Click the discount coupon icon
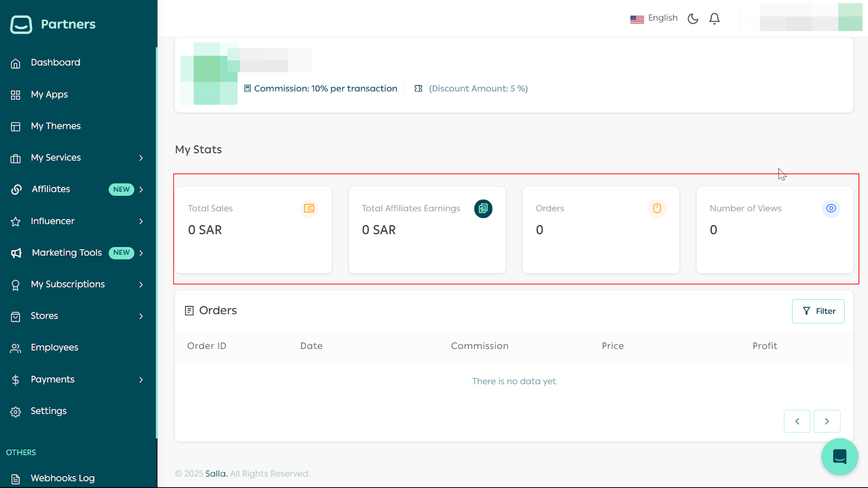 [x=418, y=88]
